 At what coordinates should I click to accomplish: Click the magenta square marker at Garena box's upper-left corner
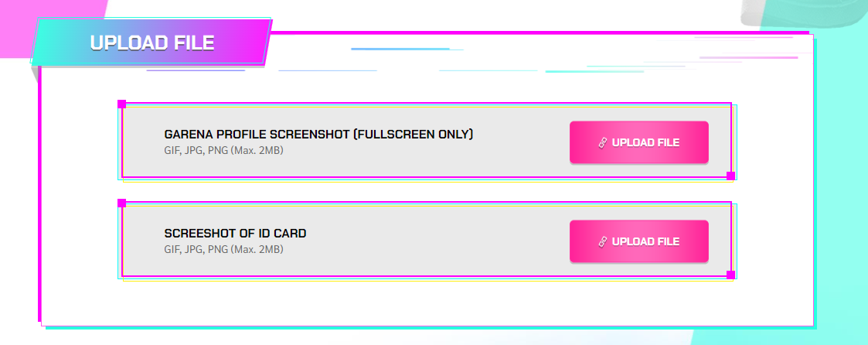pyautogui.click(x=122, y=104)
